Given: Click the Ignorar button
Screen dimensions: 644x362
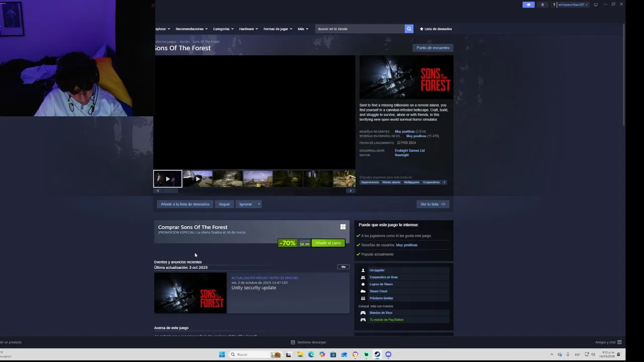Looking at the screenshot, I should pos(246,204).
